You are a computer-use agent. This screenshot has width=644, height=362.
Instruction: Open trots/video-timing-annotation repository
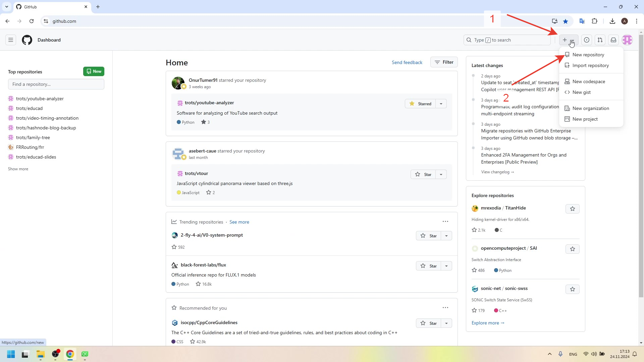[x=47, y=118]
